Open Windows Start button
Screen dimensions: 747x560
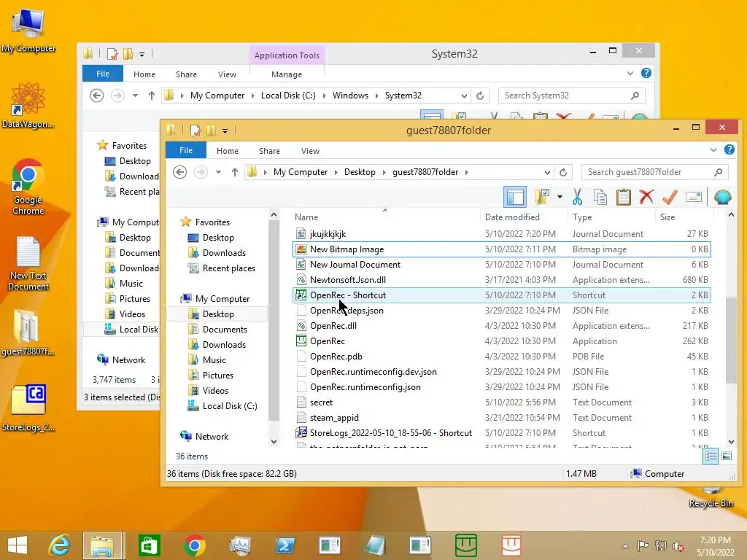coord(18,545)
